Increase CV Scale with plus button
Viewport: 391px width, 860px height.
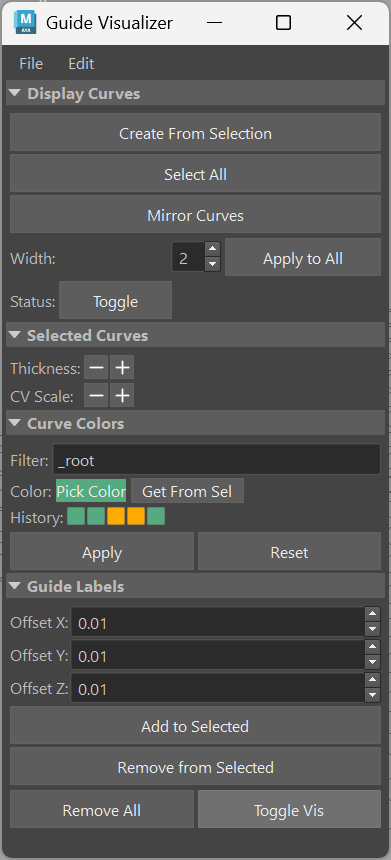[122, 395]
